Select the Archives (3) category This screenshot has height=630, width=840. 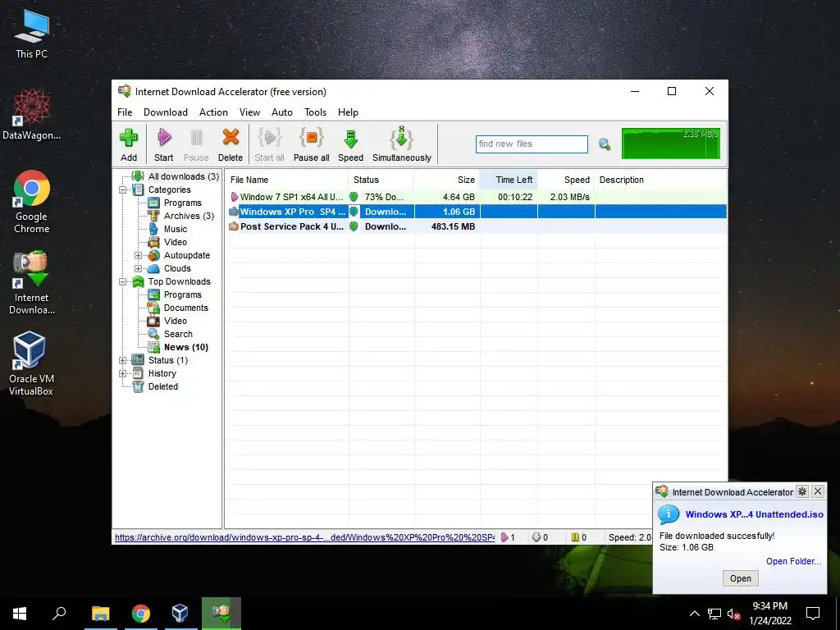click(189, 216)
